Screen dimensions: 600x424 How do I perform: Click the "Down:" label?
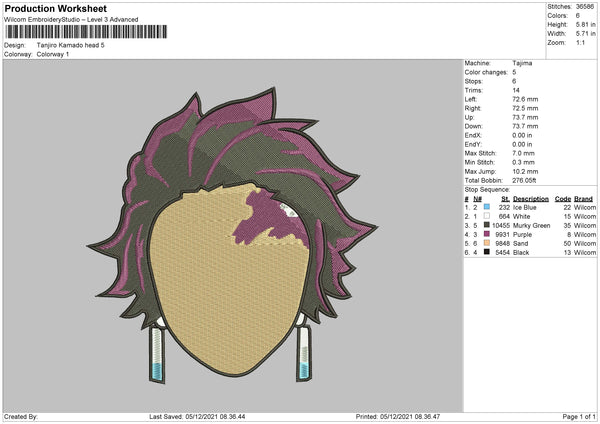click(473, 126)
